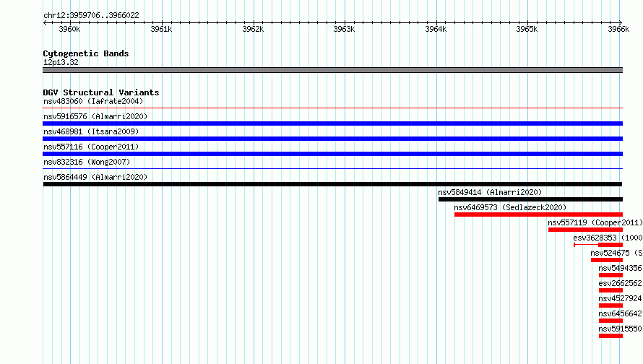
Task: Click the nsv483060 (Iafrate2004) variant label
Action: (93, 101)
